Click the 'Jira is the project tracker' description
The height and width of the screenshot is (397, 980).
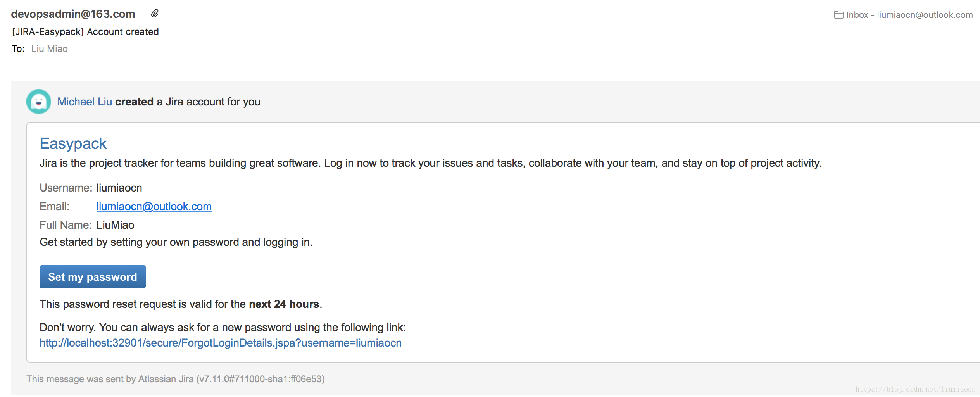[430, 163]
